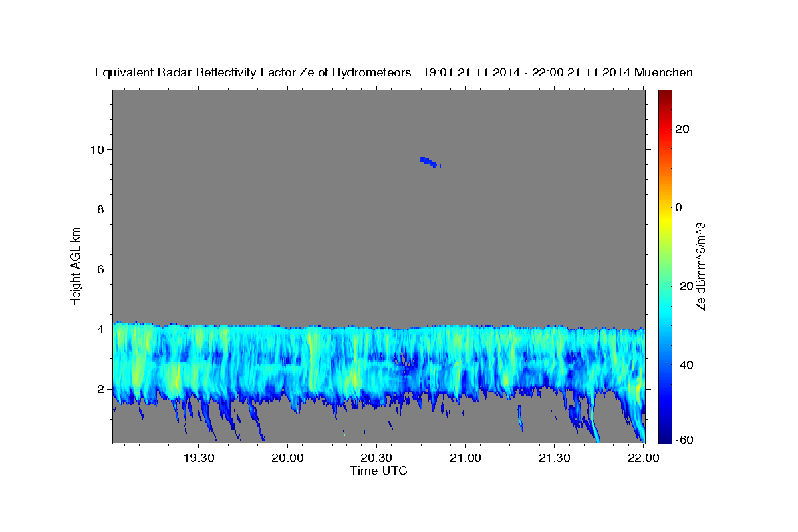Click the 'Ze dBmm^6/m^3' colorbar title

[700, 266]
